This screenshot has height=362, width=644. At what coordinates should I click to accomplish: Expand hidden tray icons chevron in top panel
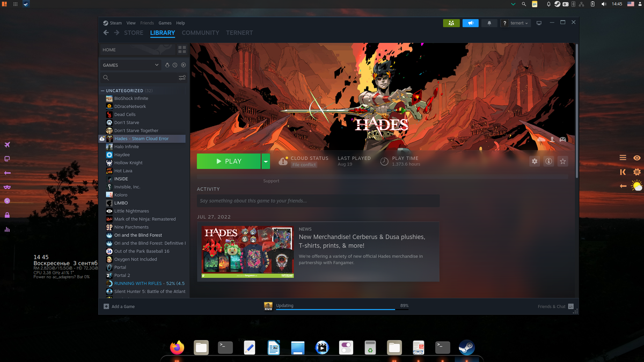tap(512, 4)
